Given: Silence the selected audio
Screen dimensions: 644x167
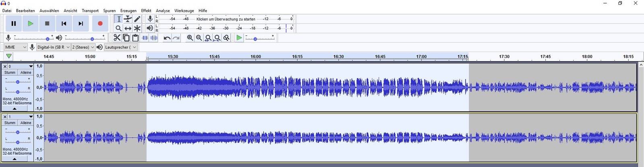Looking at the screenshot, I should coord(154,38).
